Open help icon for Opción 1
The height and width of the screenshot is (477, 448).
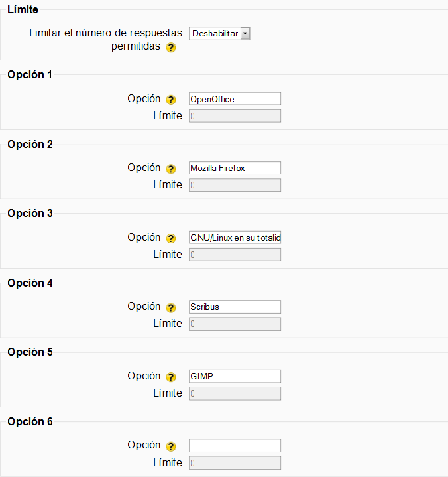coord(171,100)
